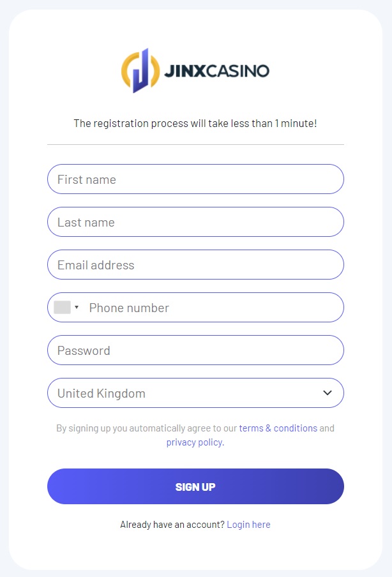392x577 pixels.
Task: Open the United Kingdom country selector
Action: (x=195, y=393)
